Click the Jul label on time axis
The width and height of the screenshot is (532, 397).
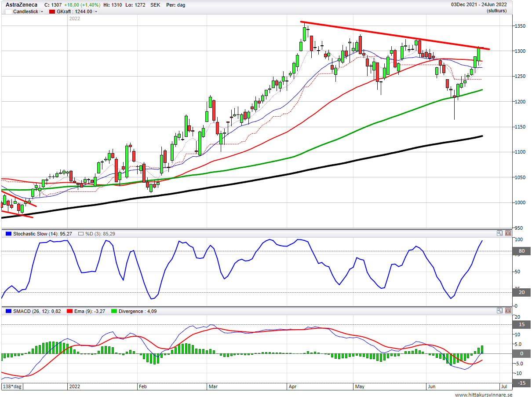click(x=504, y=386)
